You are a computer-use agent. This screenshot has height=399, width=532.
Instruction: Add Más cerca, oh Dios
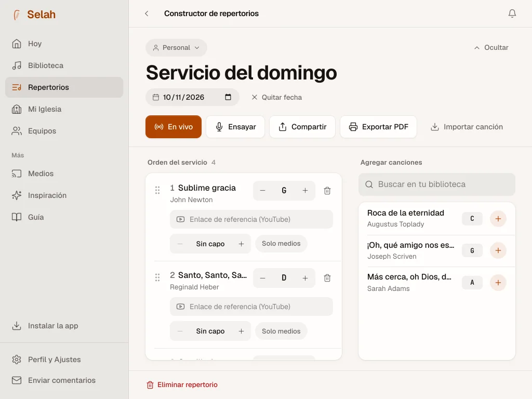tap(498, 282)
